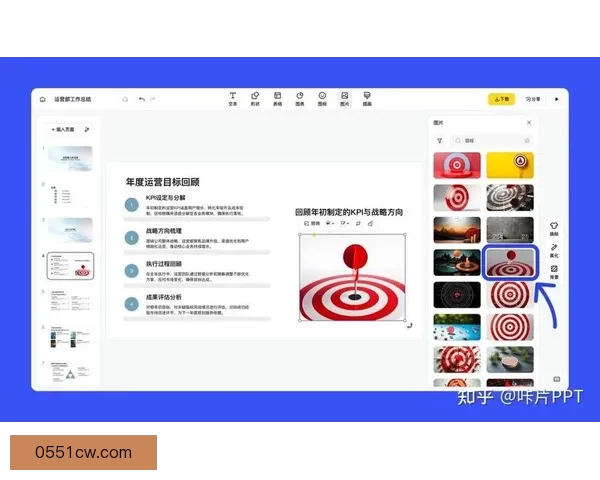Viewport: 600px width, 480px height.
Task: Insert a 表格 table
Action: pos(277,99)
